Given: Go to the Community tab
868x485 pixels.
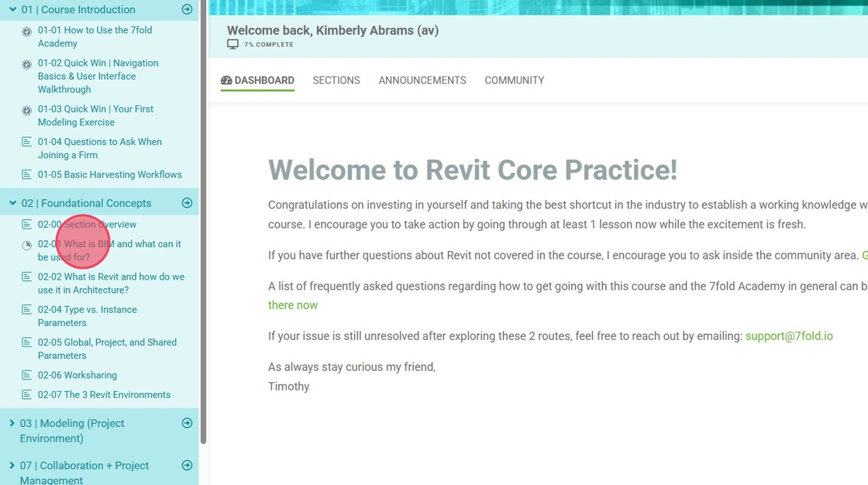Looking at the screenshot, I should coord(515,81).
